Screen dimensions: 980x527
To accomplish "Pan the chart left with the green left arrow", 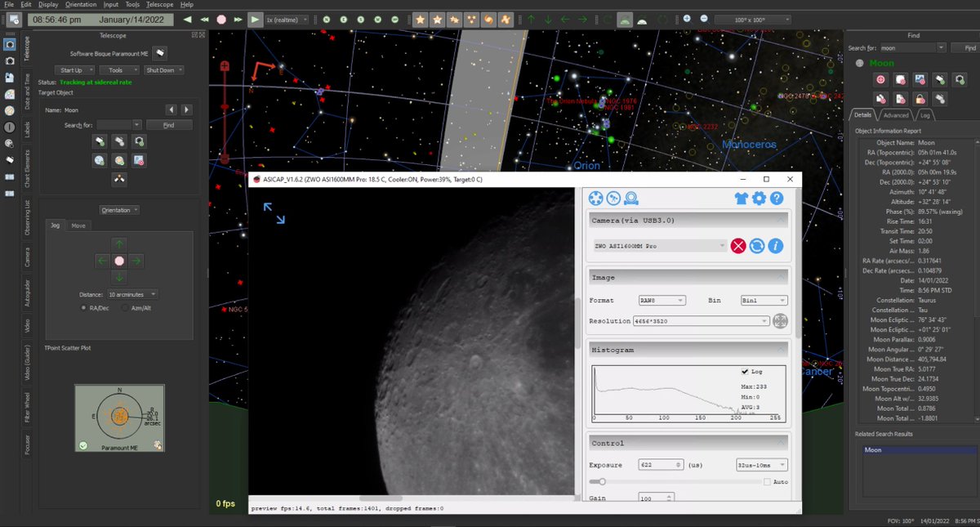I will pyautogui.click(x=565, y=19).
